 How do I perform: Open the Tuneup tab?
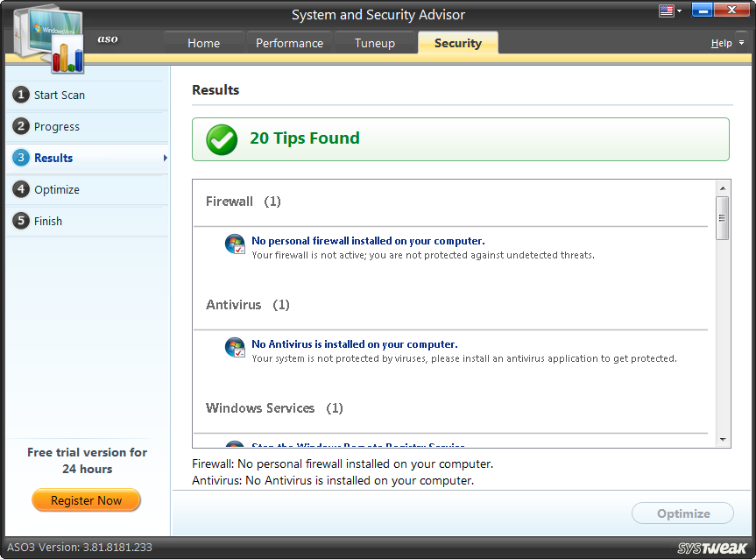click(x=375, y=42)
